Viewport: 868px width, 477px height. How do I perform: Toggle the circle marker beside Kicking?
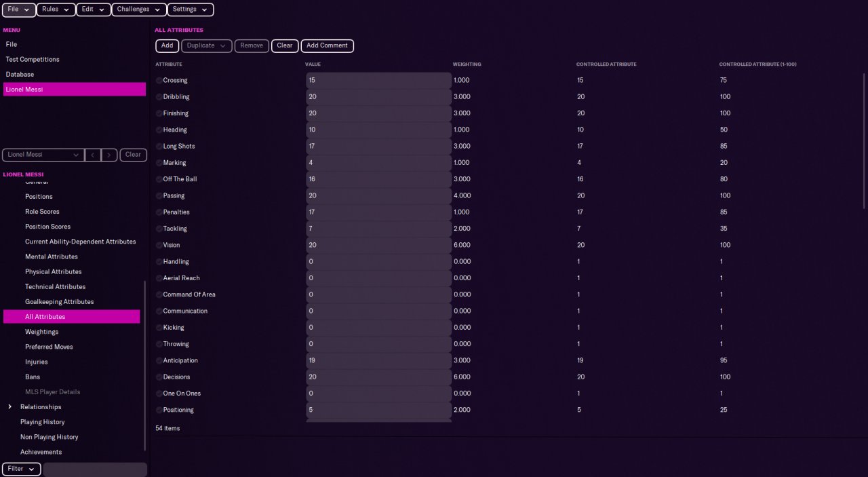pos(159,328)
